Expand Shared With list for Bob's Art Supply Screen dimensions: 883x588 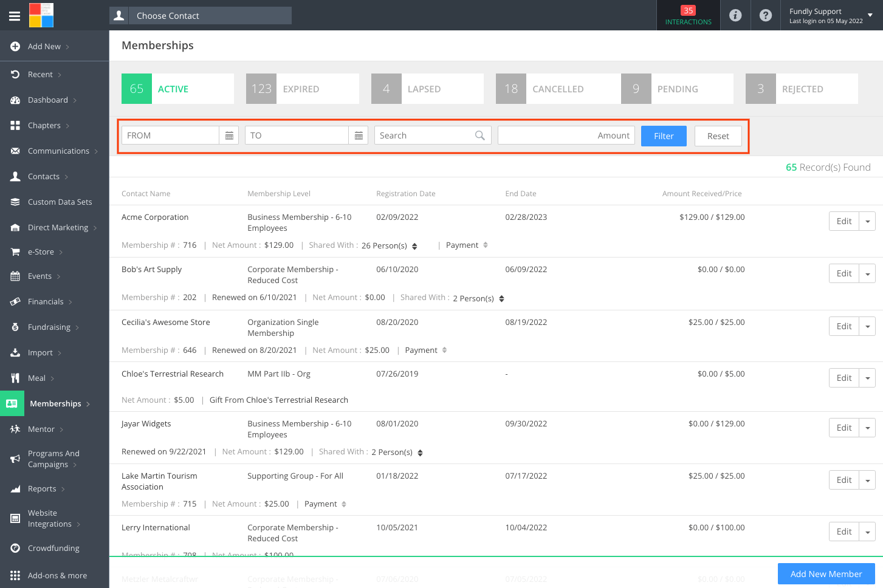click(501, 298)
